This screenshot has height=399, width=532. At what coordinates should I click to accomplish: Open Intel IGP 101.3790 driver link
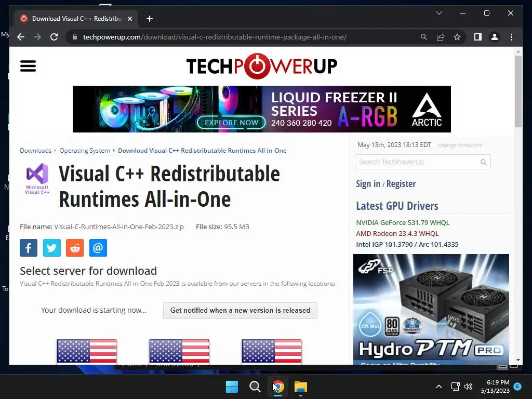click(407, 244)
